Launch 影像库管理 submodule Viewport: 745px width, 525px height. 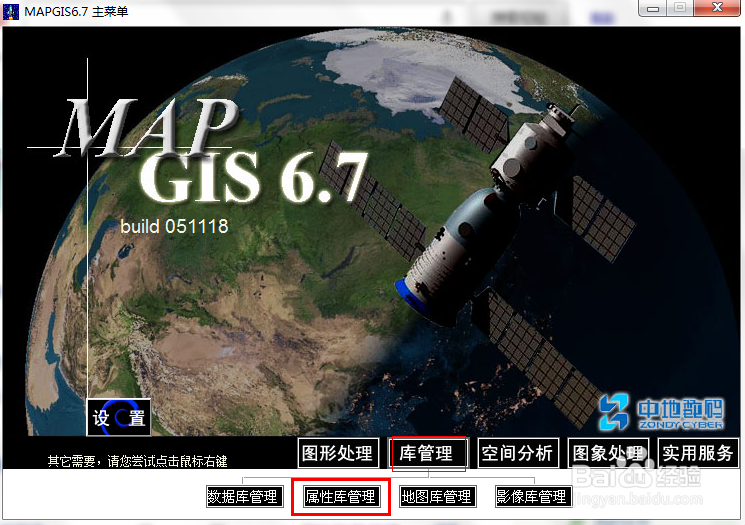click(x=533, y=496)
